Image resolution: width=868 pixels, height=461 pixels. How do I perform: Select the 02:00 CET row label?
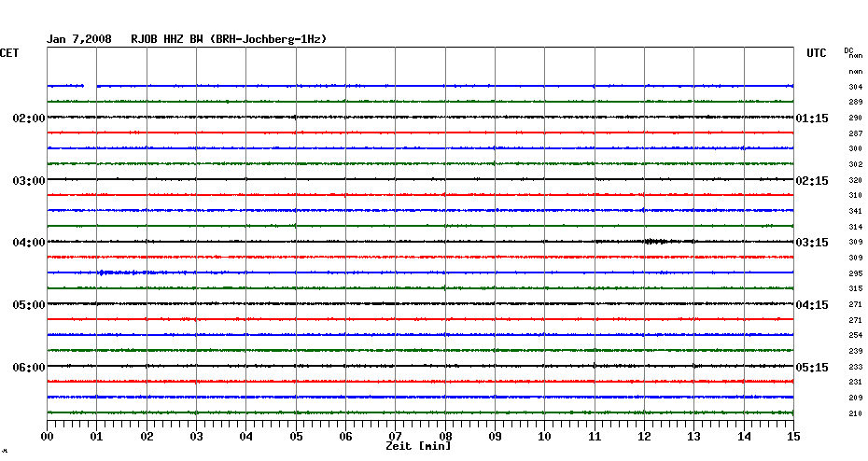pos(29,119)
